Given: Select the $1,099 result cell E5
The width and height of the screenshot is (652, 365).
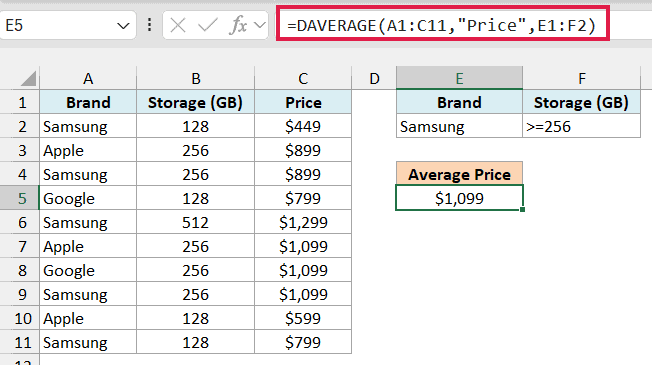Looking at the screenshot, I should 459,198.
